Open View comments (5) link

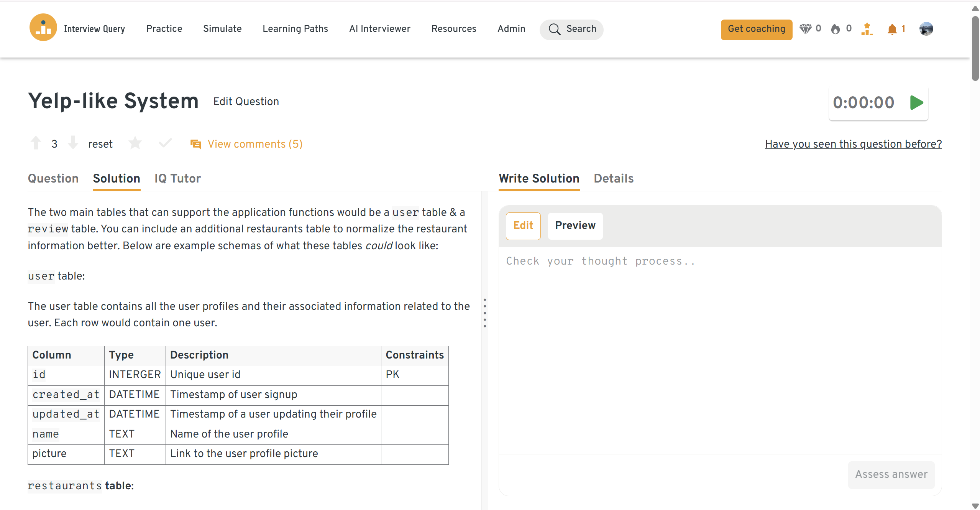point(255,144)
